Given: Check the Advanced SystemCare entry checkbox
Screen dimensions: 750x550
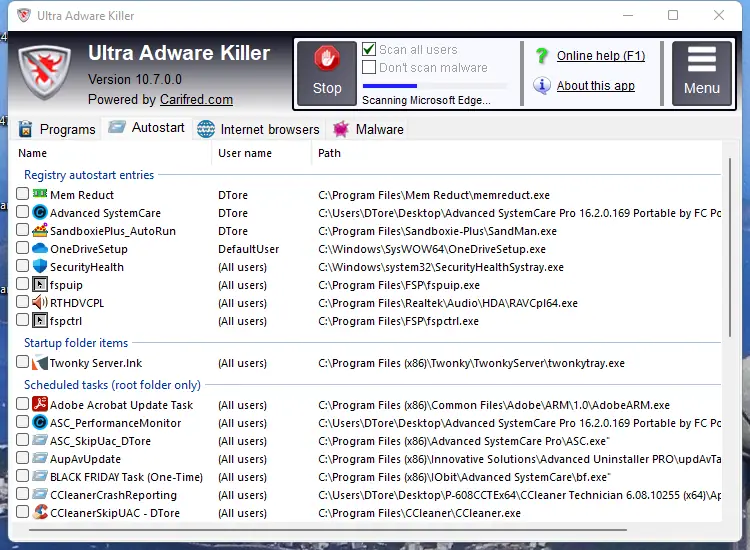Looking at the screenshot, I should [22, 211].
